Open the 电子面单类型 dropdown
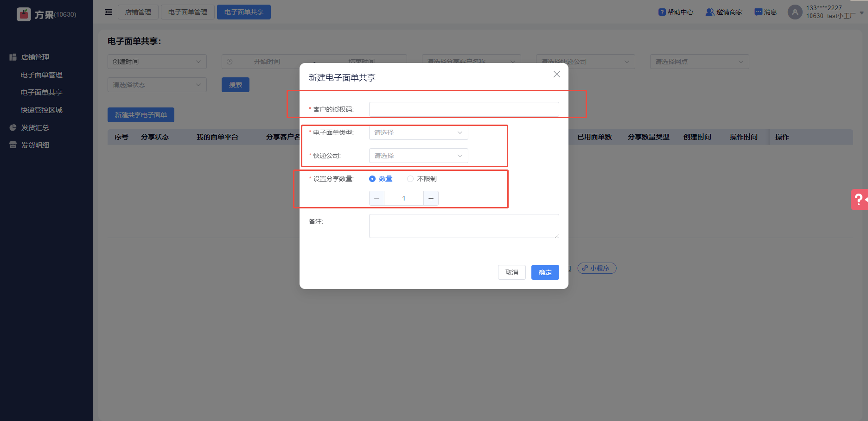 coord(418,132)
